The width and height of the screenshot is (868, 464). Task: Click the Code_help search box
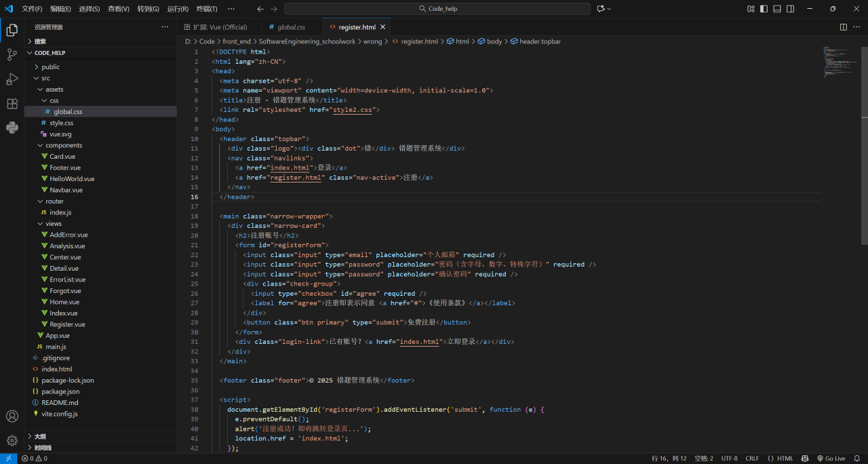coord(437,9)
